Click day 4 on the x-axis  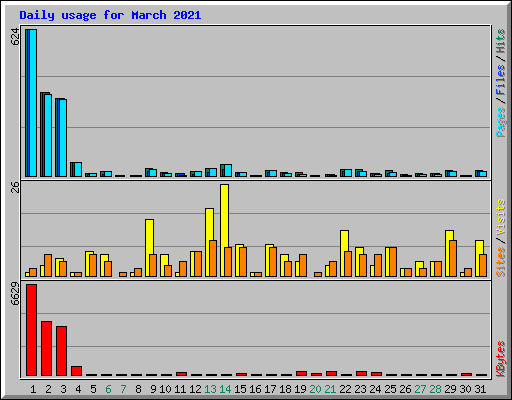tap(78, 389)
